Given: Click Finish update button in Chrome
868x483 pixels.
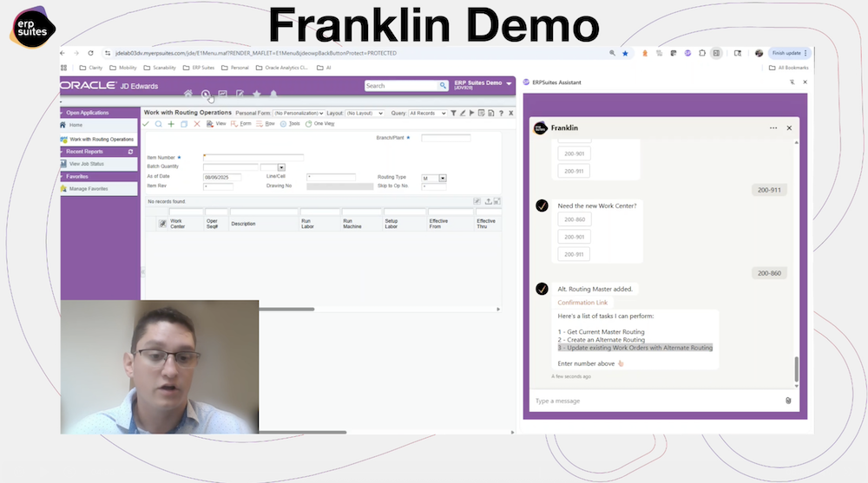Looking at the screenshot, I should [x=790, y=53].
